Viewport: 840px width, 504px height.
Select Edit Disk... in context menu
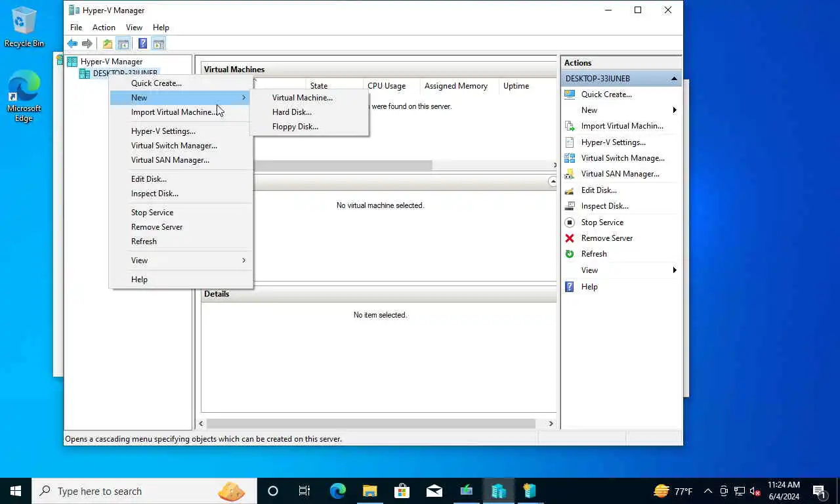tap(180, 179)
